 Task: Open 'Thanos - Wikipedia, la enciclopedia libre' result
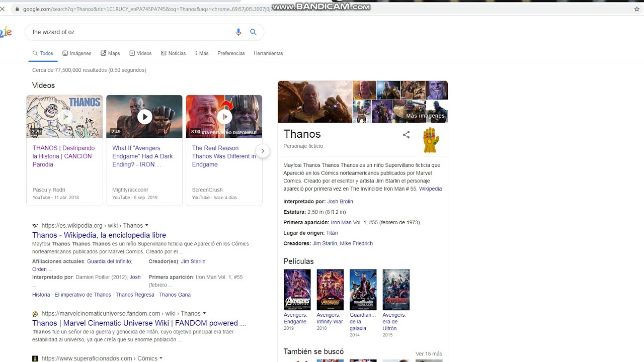click(99, 235)
